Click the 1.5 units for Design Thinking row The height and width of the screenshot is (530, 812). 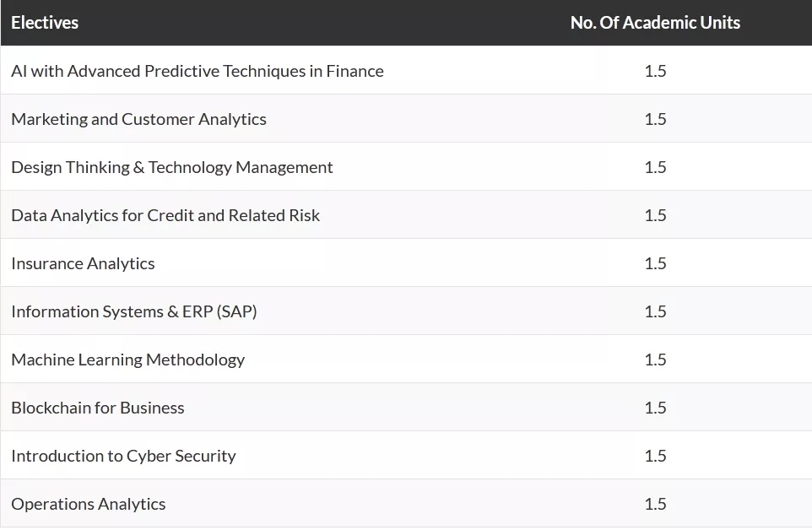pos(655,167)
